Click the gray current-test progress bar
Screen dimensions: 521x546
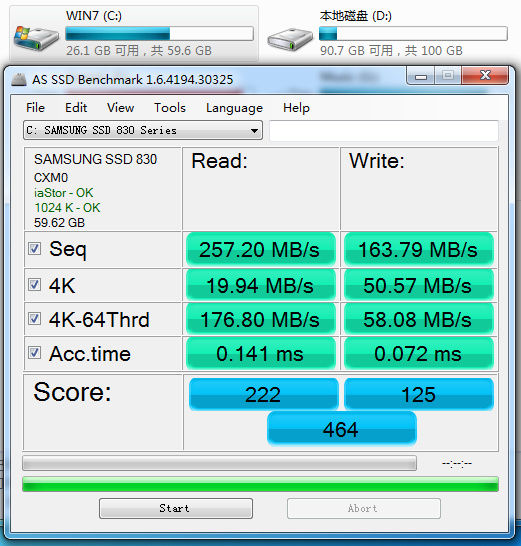pos(219,463)
